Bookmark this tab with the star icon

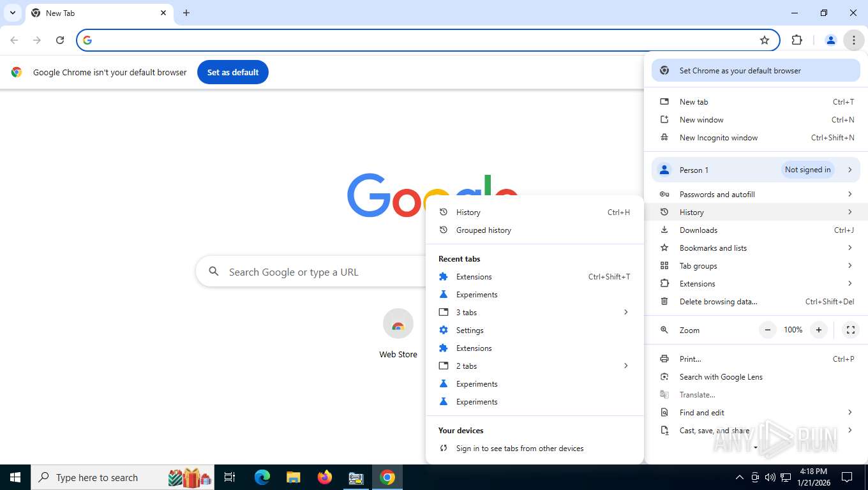pos(765,40)
